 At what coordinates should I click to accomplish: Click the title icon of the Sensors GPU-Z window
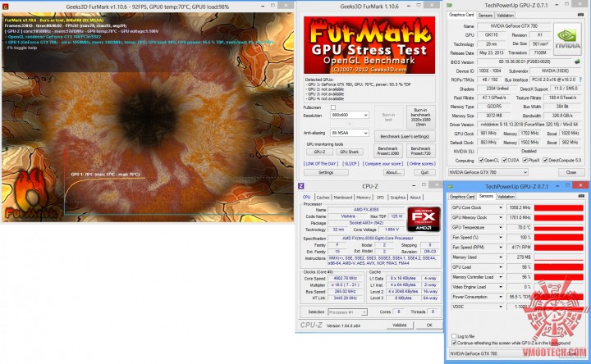tap(451, 186)
